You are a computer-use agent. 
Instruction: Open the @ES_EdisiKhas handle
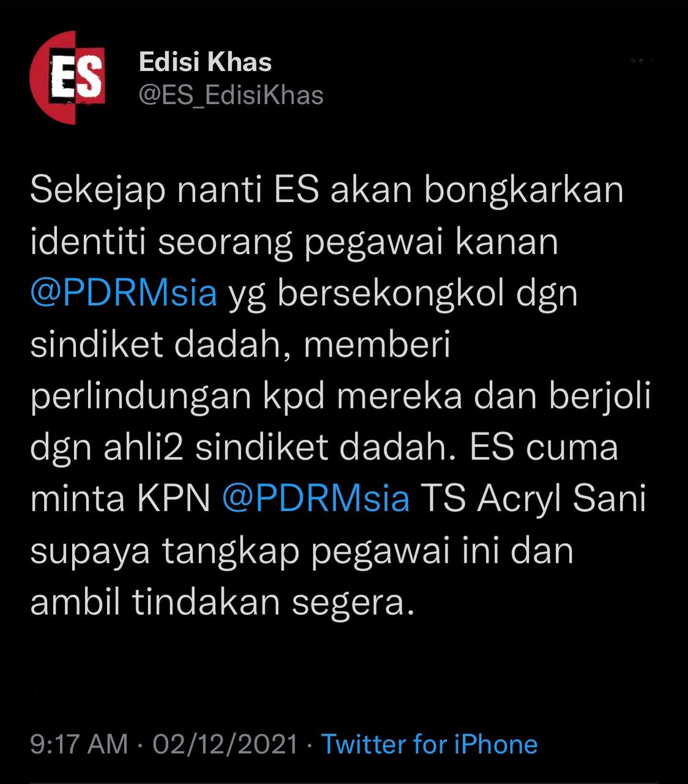(x=231, y=95)
